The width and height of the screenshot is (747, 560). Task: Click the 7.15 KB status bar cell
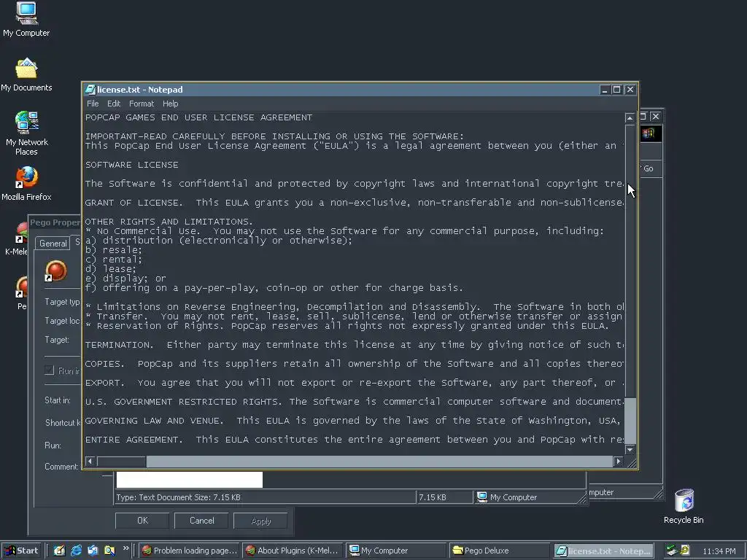(444, 497)
